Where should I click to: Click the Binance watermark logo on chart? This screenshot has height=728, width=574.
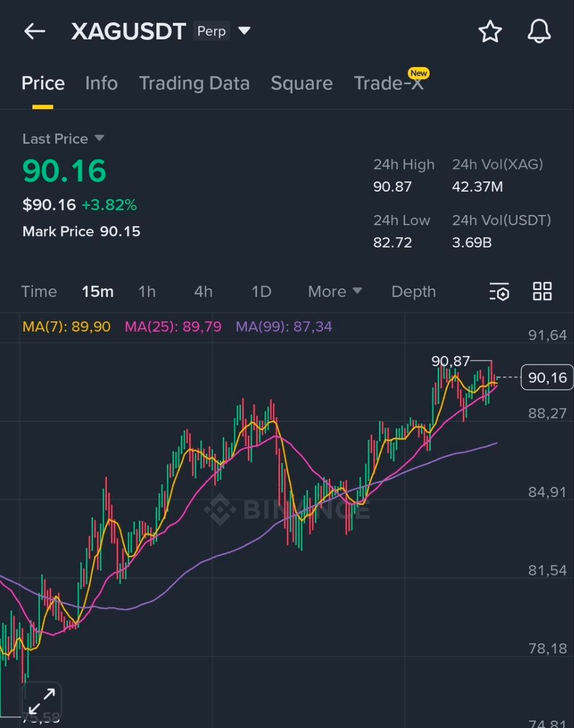[287, 508]
